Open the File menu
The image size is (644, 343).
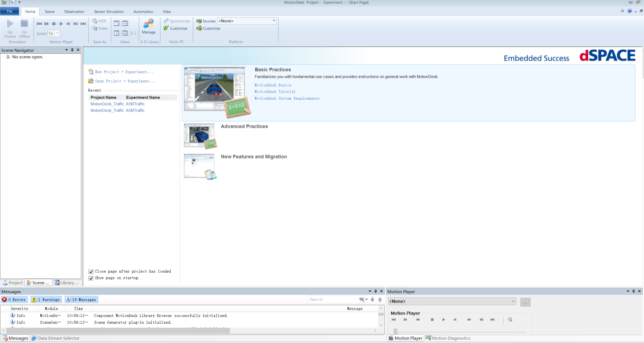[9, 11]
